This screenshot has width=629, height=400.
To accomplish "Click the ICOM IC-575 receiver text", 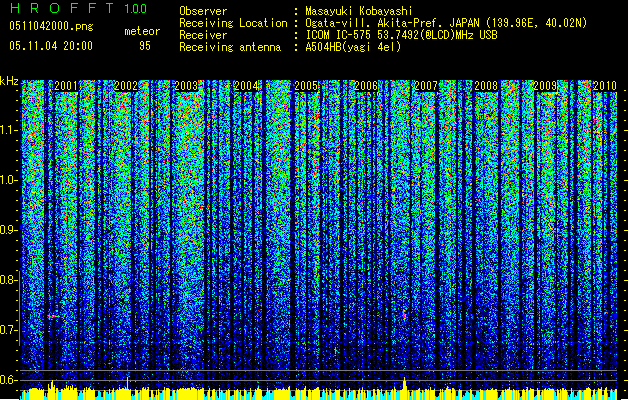I will 401,35.
